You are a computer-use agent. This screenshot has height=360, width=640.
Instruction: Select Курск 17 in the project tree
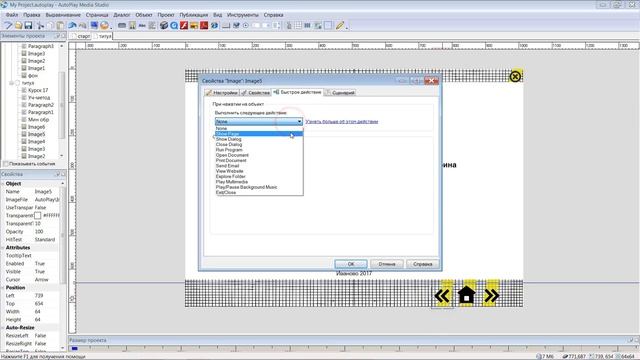(x=38, y=90)
